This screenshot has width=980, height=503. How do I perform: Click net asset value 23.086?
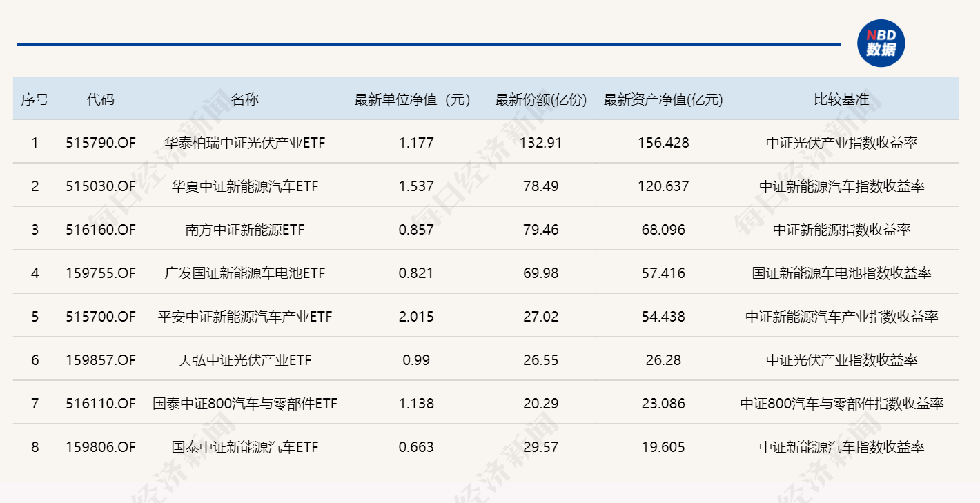pyautogui.click(x=663, y=404)
